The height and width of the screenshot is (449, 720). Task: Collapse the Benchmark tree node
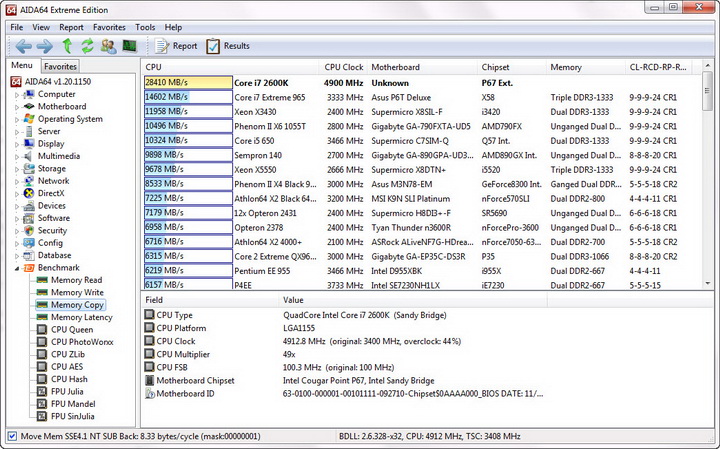pos(17,268)
